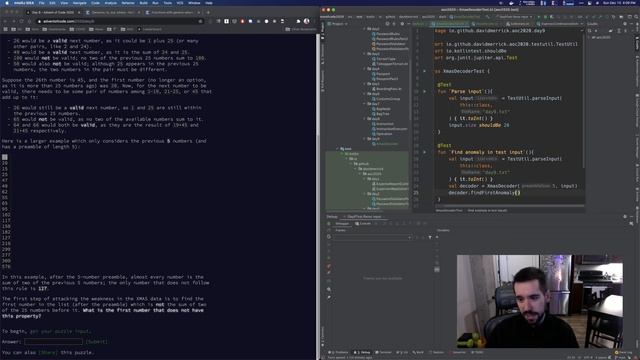Open the run configuration dropdown

514,17
